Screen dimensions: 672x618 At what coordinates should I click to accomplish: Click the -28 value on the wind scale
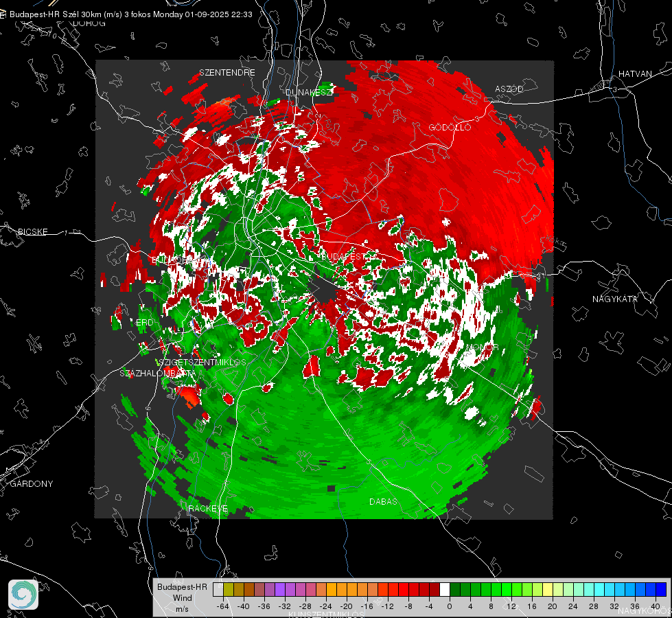point(305,606)
